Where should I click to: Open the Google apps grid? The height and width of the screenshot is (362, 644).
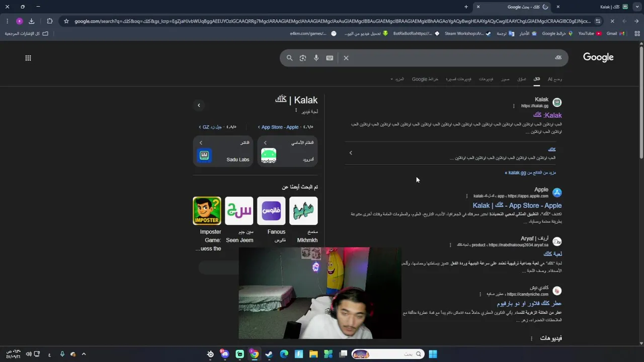pos(28,58)
